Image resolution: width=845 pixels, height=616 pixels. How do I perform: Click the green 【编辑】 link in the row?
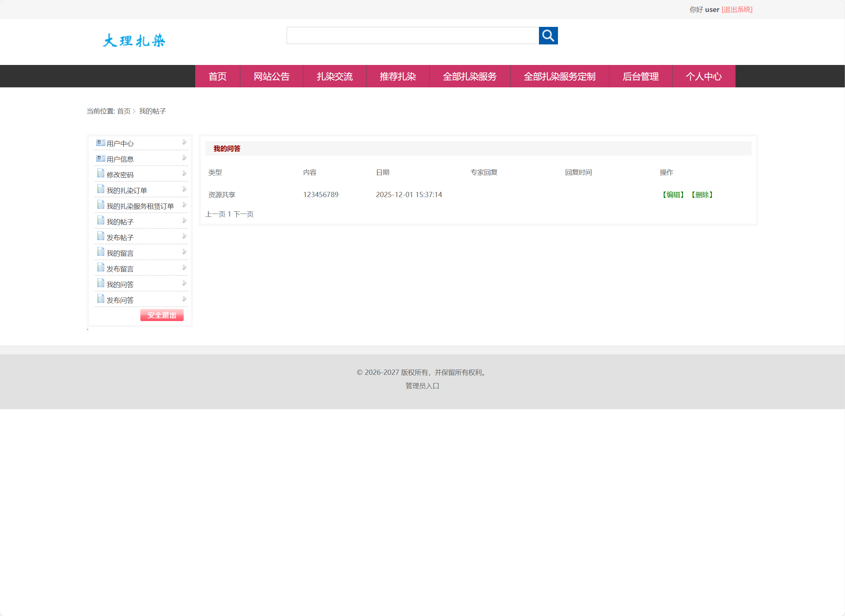pos(673,195)
